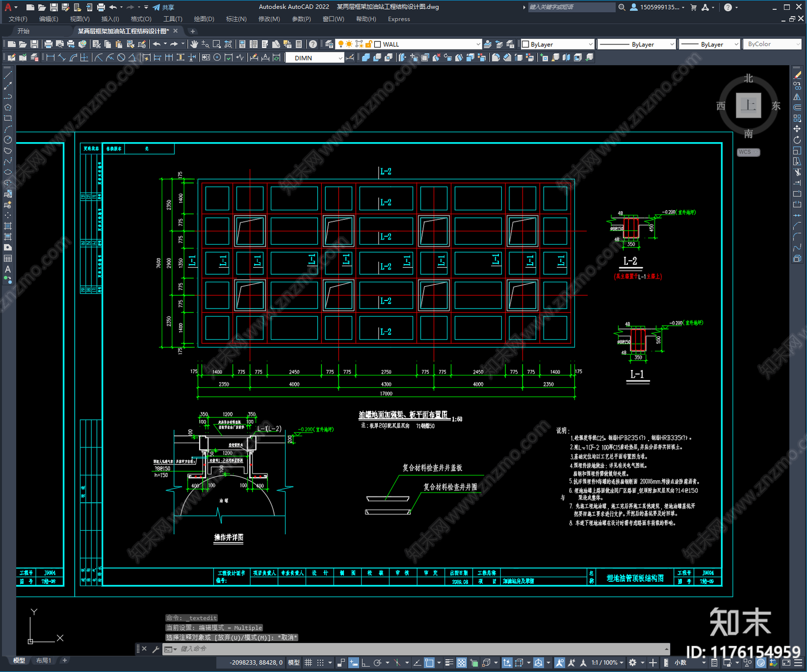
Task: Select the Angular dimension tool
Action: click(133, 57)
